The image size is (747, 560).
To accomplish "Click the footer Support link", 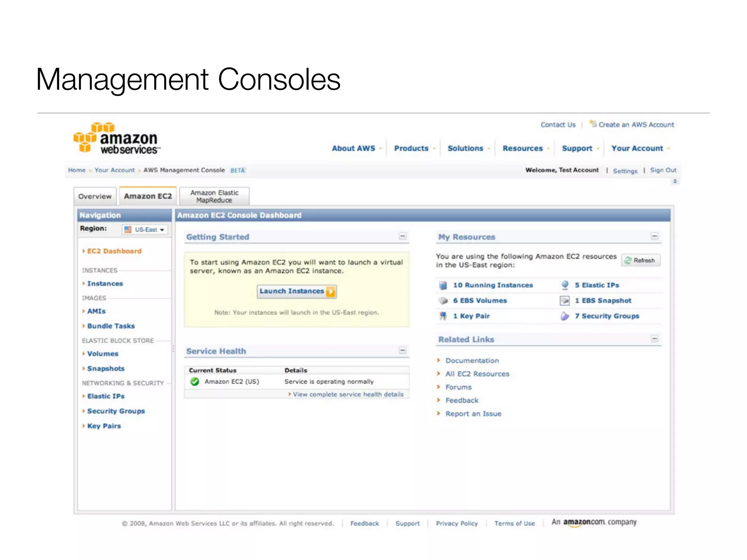I will click(x=407, y=524).
